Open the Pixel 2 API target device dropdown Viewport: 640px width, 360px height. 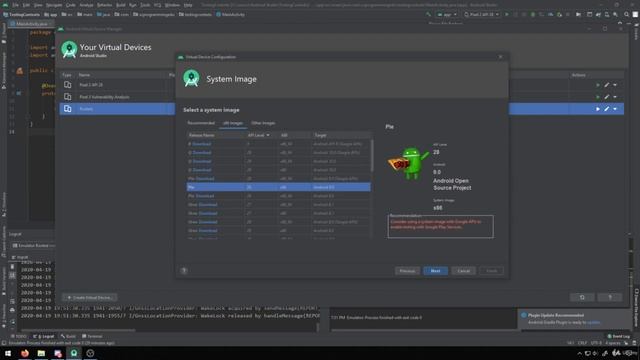482,14
